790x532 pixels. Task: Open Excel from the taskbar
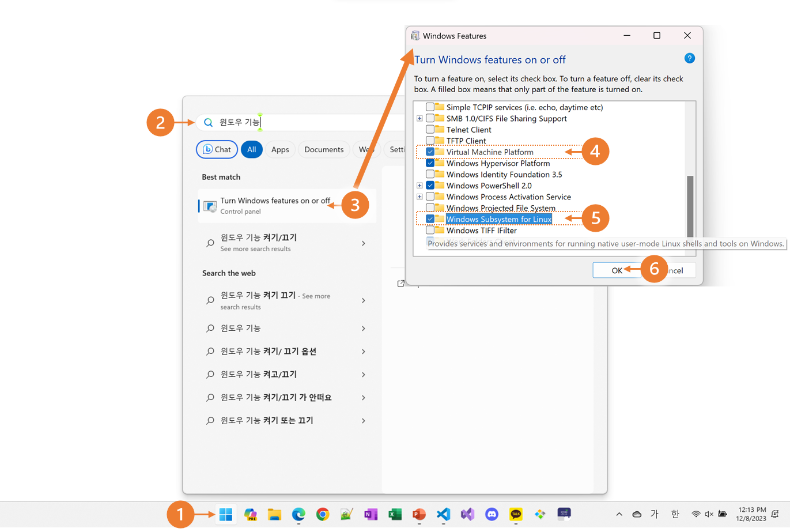pos(395,514)
